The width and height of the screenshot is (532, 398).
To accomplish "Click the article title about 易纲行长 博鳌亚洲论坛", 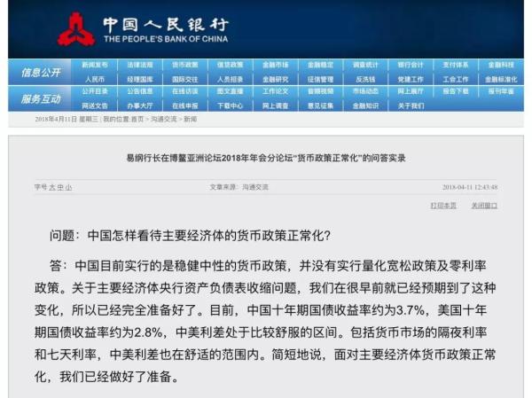I will pos(266,158).
